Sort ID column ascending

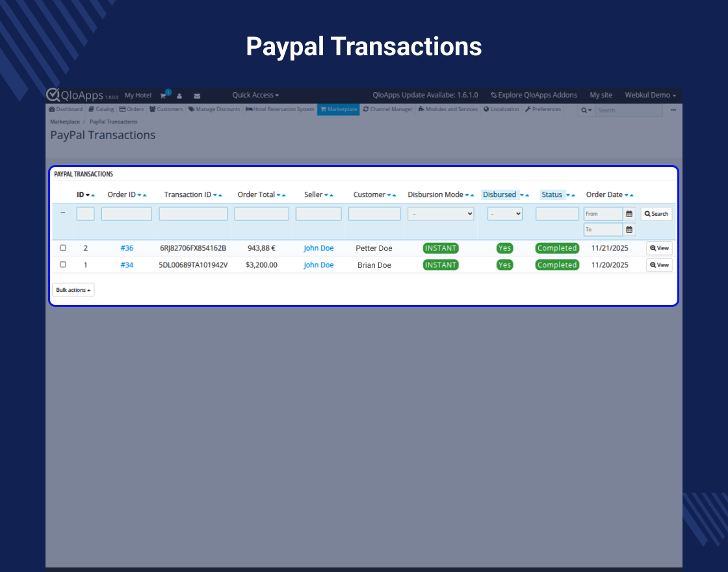pos(93,195)
